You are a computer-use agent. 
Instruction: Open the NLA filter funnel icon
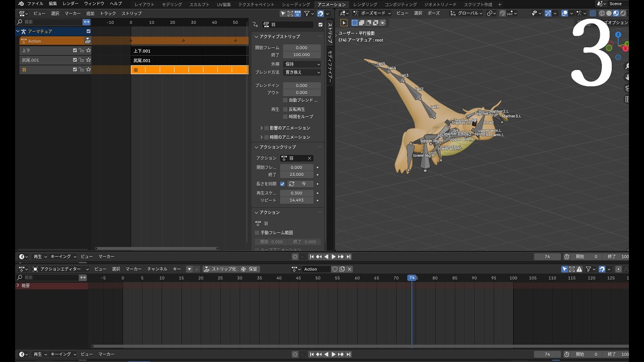pyautogui.click(x=306, y=14)
